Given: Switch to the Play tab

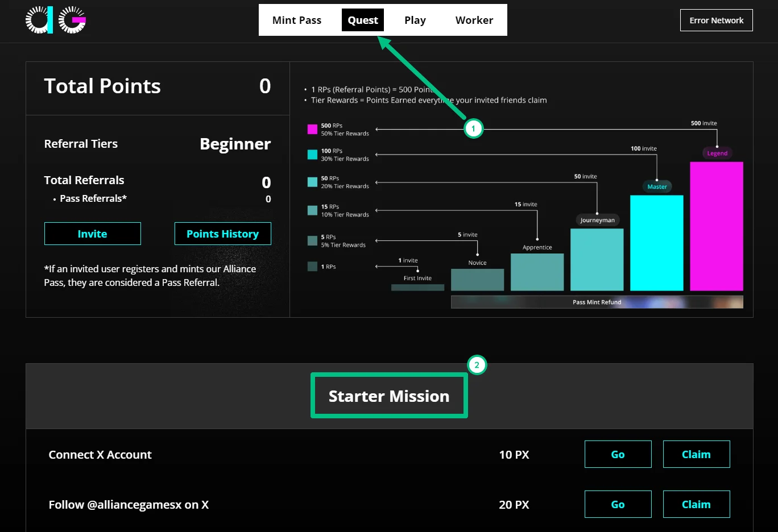Looking at the screenshot, I should pos(415,20).
